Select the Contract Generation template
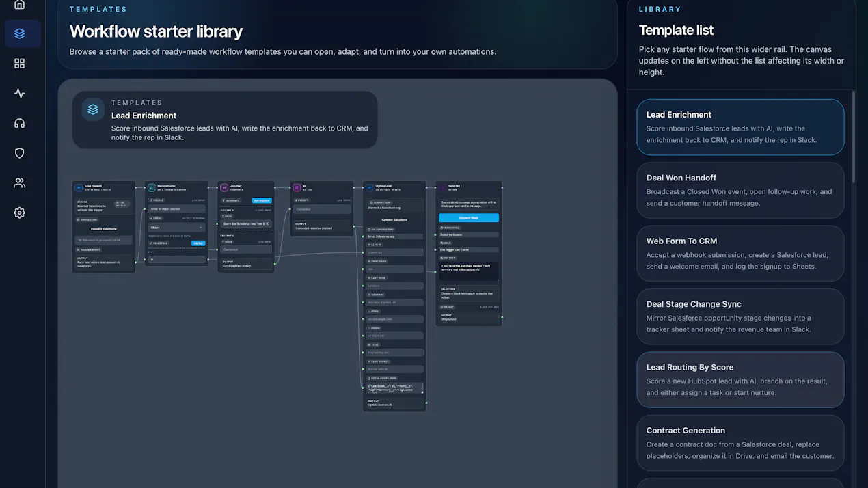The image size is (868, 488). (740, 443)
